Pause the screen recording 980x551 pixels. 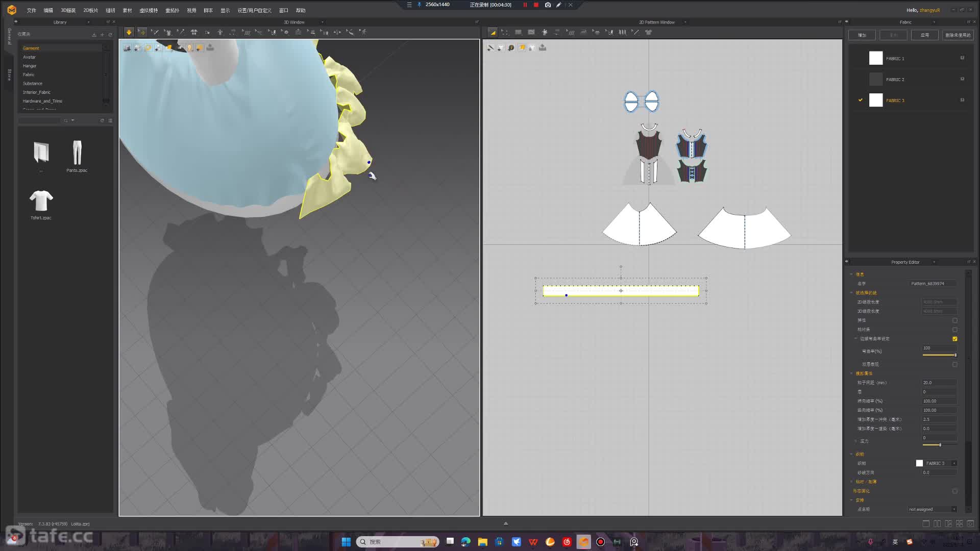point(525,5)
